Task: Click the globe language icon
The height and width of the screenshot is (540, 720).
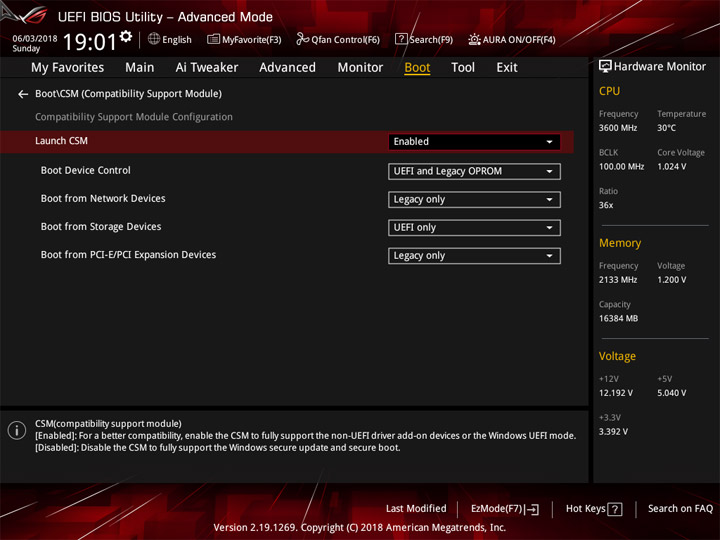Action: 154,39
